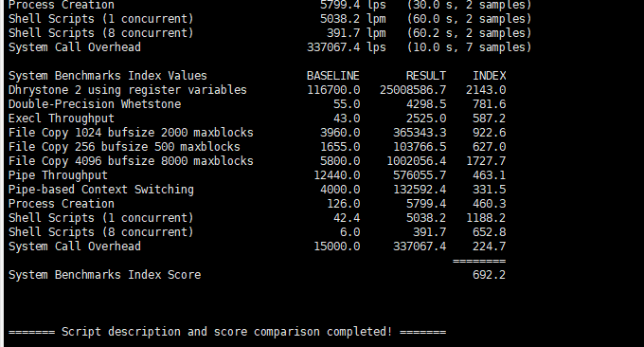
Task: Click the index value 922.6
Action: click(490, 133)
